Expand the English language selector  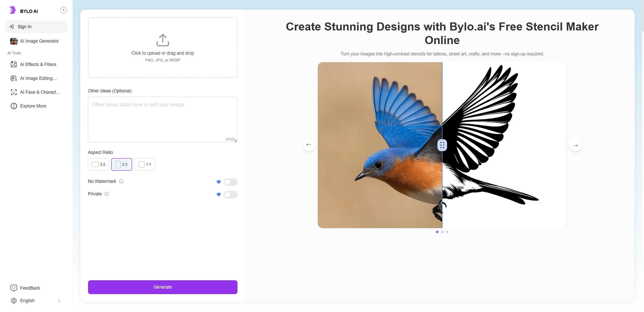(x=36, y=301)
